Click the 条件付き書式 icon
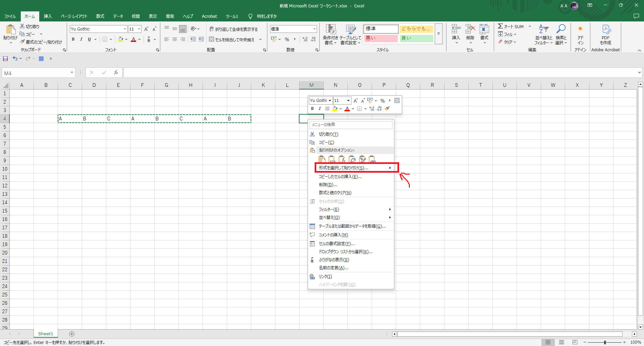Image resolution: width=644 pixels, height=346 pixels. (330, 34)
